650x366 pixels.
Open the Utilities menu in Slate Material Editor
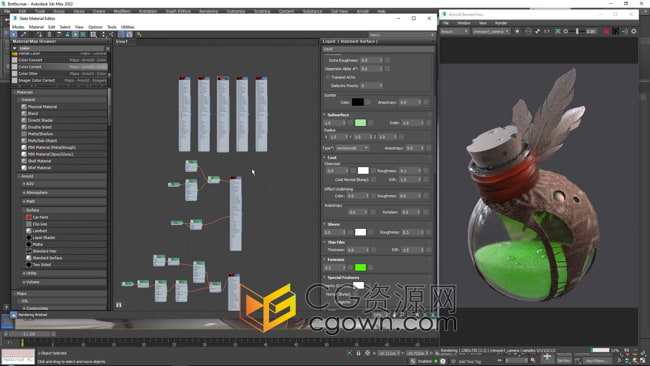click(x=128, y=27)
